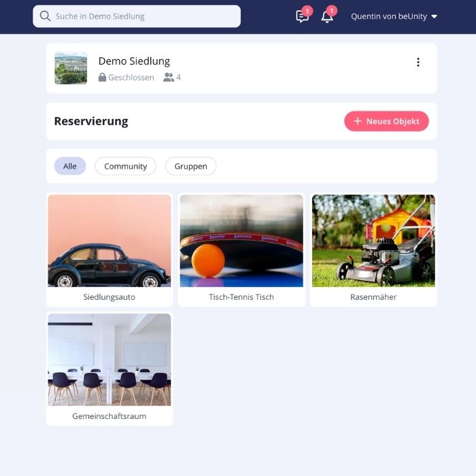The height and width of the screenshot is (476, 476).
Task: Click the Gemeinschaftsraum label text
Action: (x=109, y=416)
